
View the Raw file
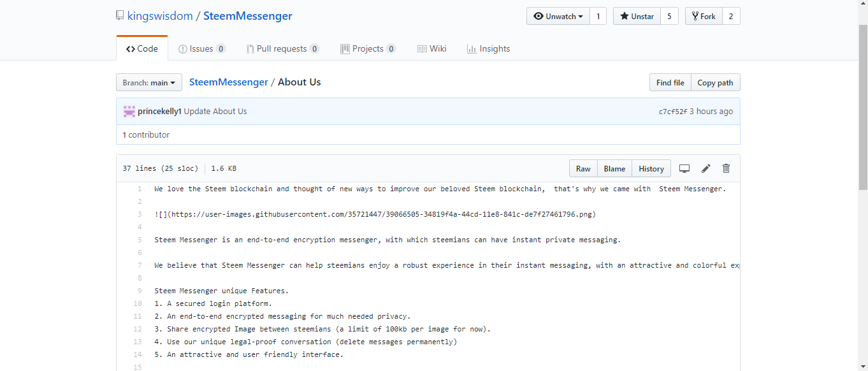tap(583, 168)
